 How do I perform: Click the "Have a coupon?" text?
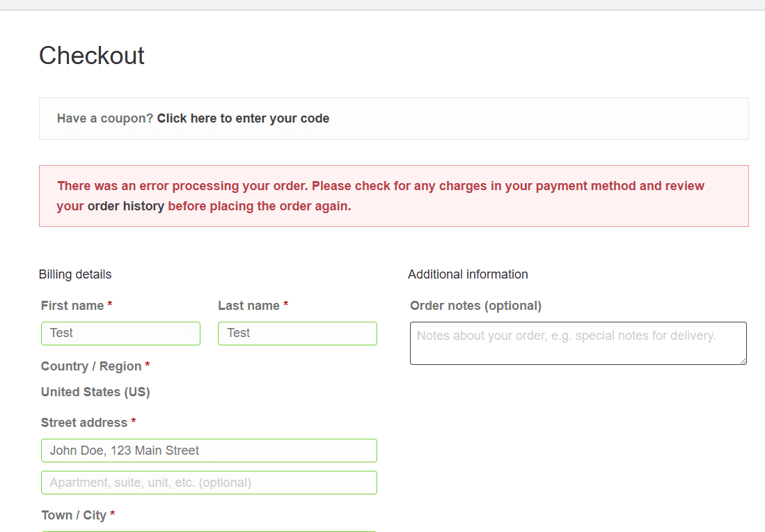pos(105,118)
